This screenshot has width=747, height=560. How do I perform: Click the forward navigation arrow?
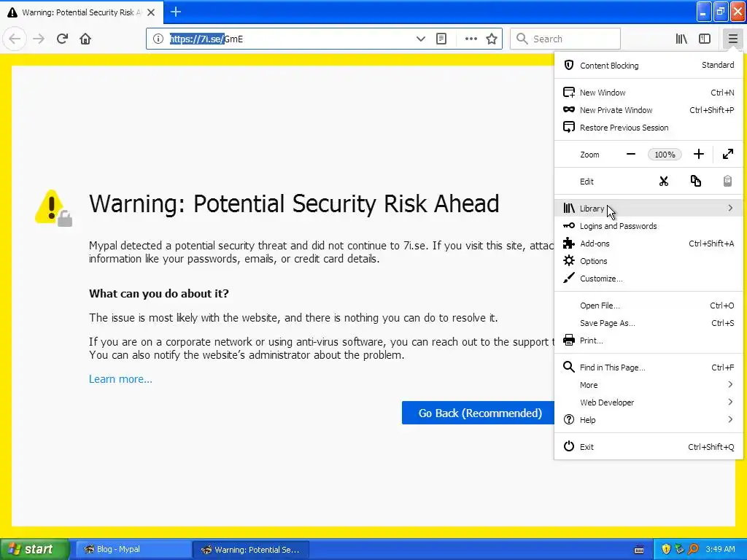[x=39, y=39]
